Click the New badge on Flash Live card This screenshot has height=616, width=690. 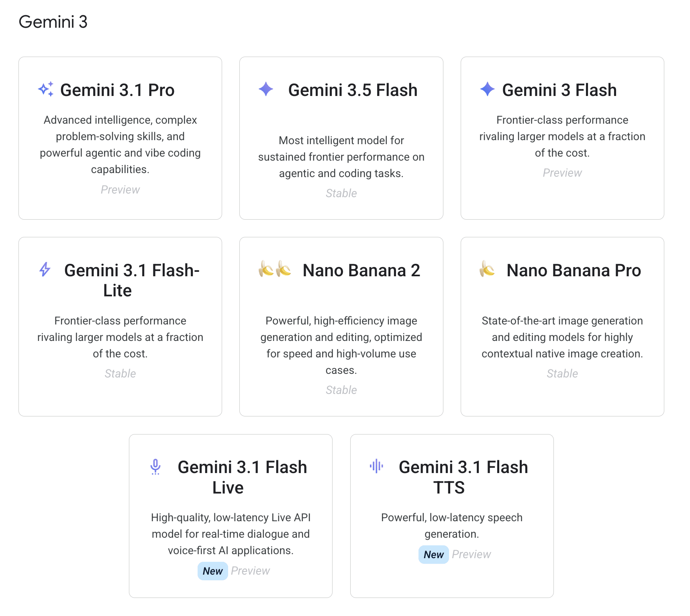[212, 571]
